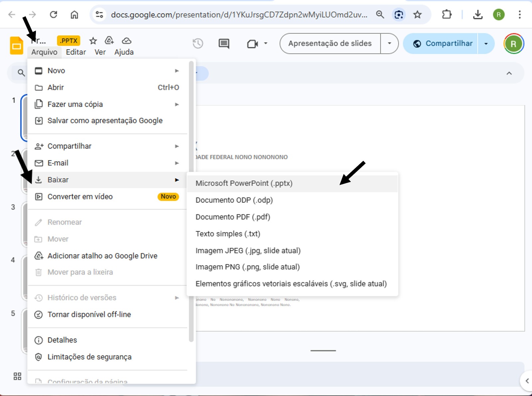Click Tornar disponível off-line menu entry
Viewport: 532px width, 396px height.
(89, 314)
